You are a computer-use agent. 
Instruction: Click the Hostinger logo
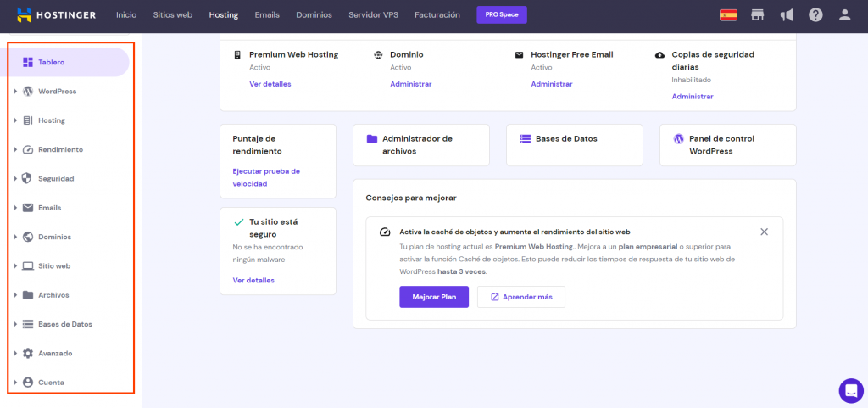pyautogui.click(x=56, y=14)
